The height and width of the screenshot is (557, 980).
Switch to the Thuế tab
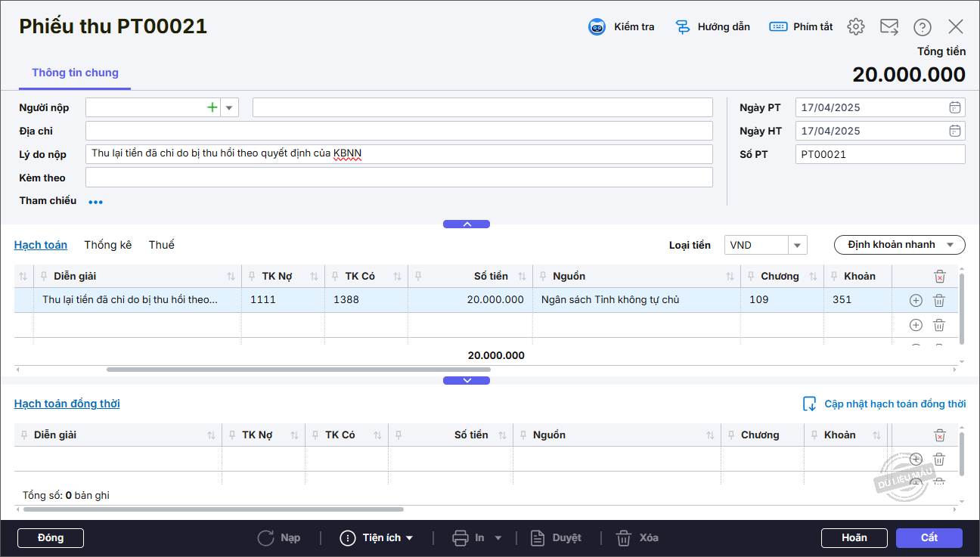tap(161, 245)
